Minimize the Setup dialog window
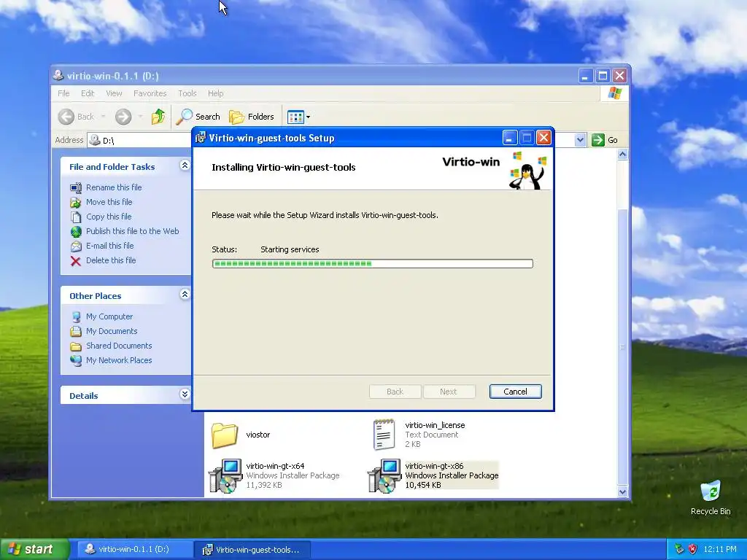This screenshot has width=747, height=560. (510, 138)
